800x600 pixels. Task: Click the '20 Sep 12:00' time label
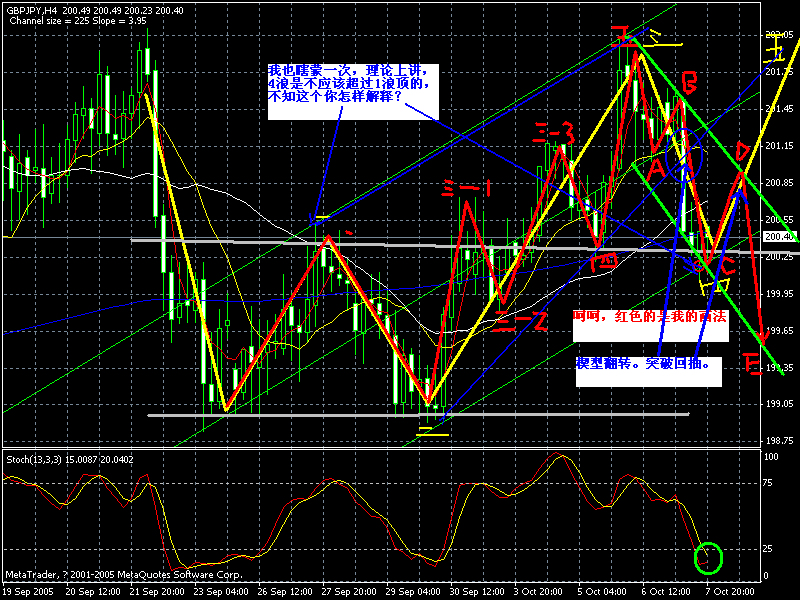coord(93,592)
